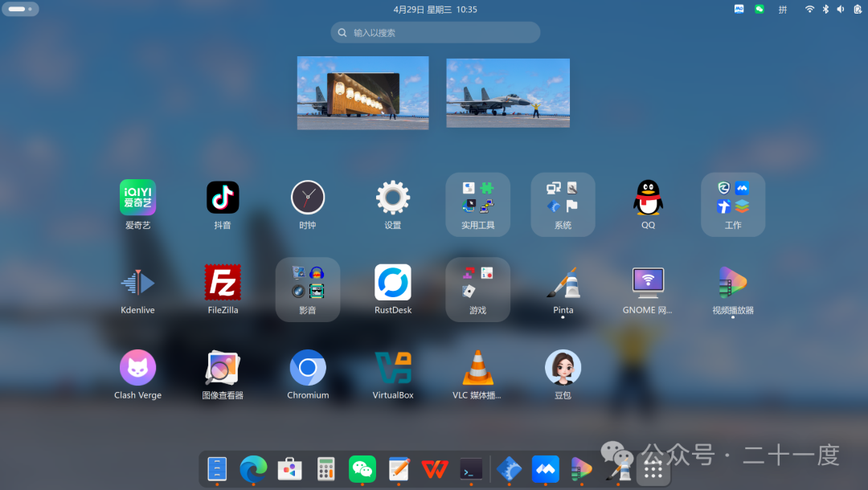Open 设置 settings from the app grid
The height and width of the screenshot is (490, 868).
click(x=392, y=198)
